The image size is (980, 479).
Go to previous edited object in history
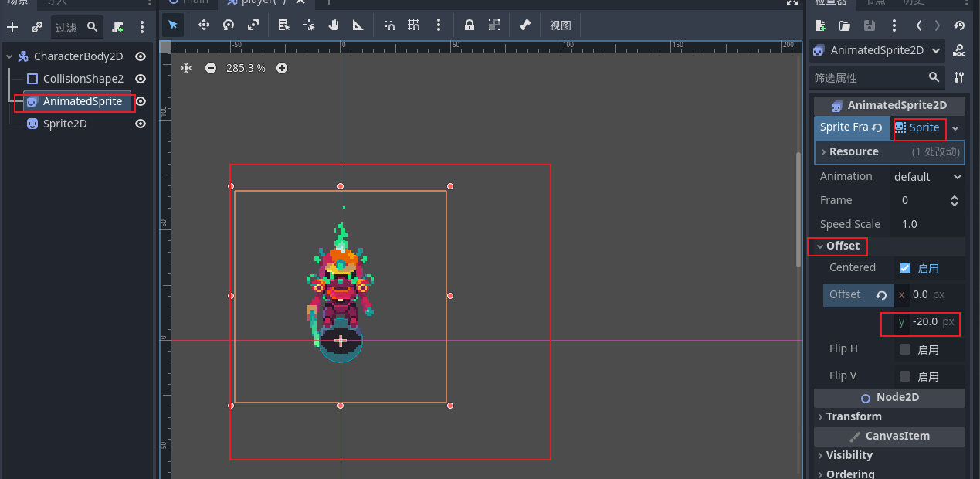[x=919, y=25]
